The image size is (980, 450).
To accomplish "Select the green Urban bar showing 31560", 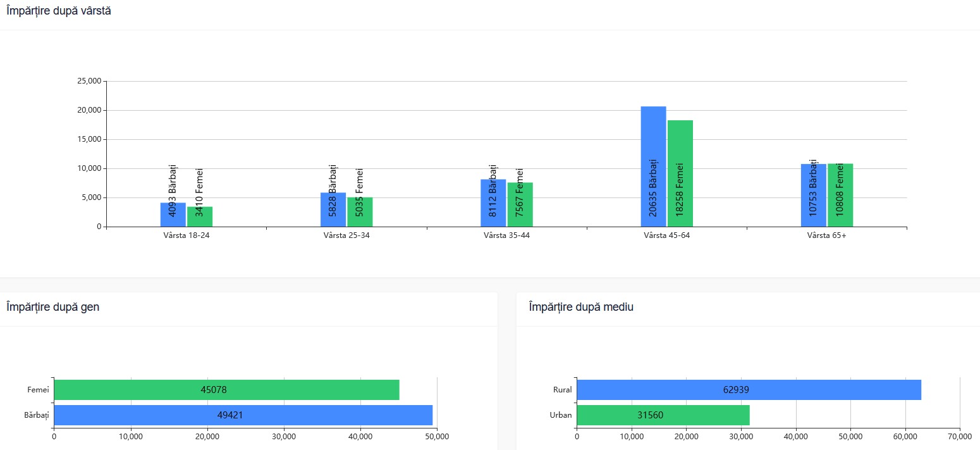I will (663, 415).
